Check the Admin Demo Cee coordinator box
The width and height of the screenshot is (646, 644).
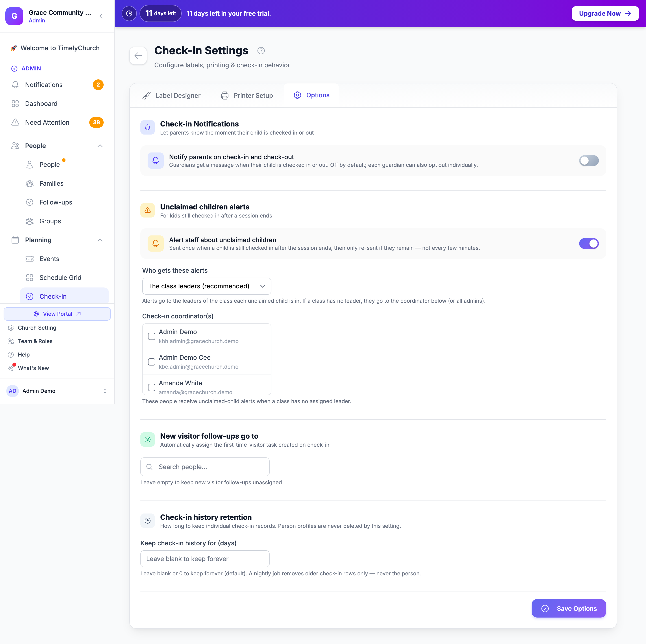[x=151, y=362]
